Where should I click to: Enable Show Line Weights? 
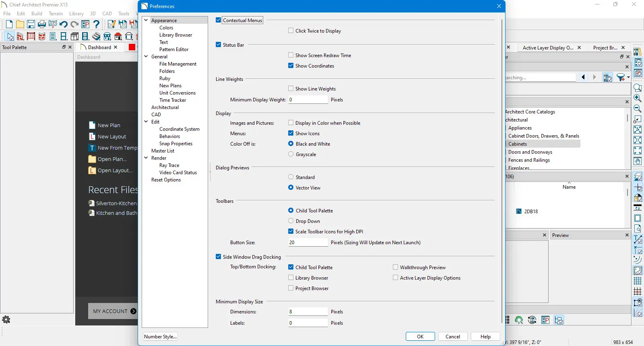click(291, 89)
